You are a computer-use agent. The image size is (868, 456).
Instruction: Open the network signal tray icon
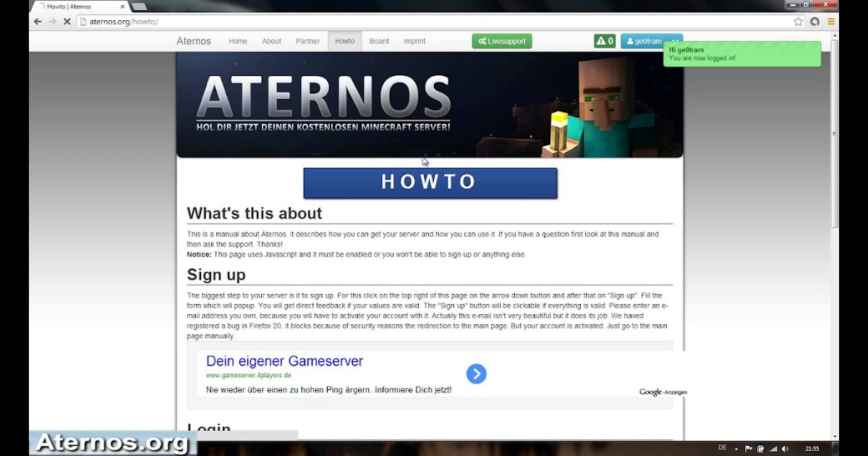tap(773, 449)
